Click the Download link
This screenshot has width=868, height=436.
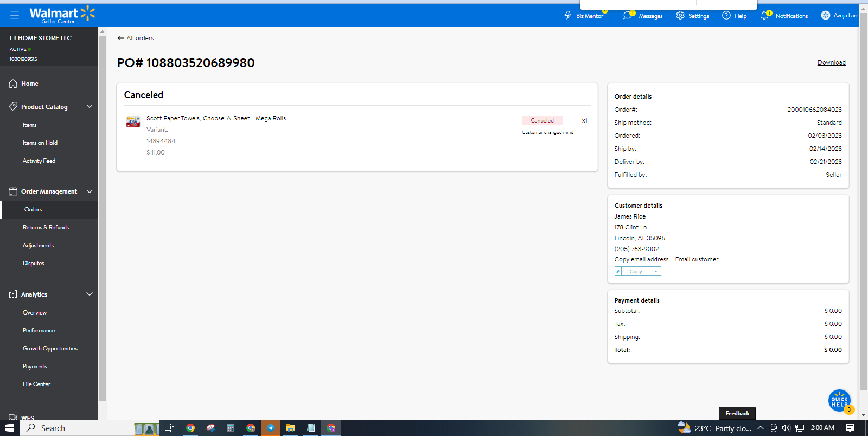tap(831, 62)
